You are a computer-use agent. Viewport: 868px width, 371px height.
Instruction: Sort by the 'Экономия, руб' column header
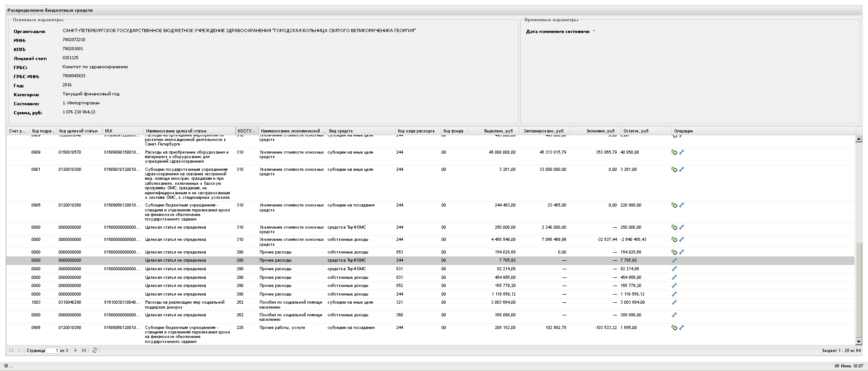click(x=594, y=131)
